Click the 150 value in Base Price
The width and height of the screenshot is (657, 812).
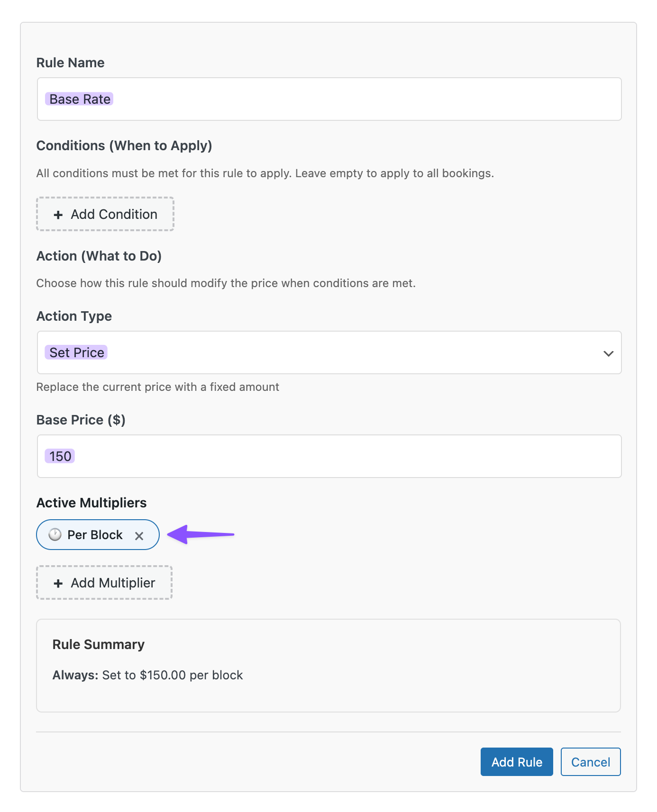(x=60, y=456)
